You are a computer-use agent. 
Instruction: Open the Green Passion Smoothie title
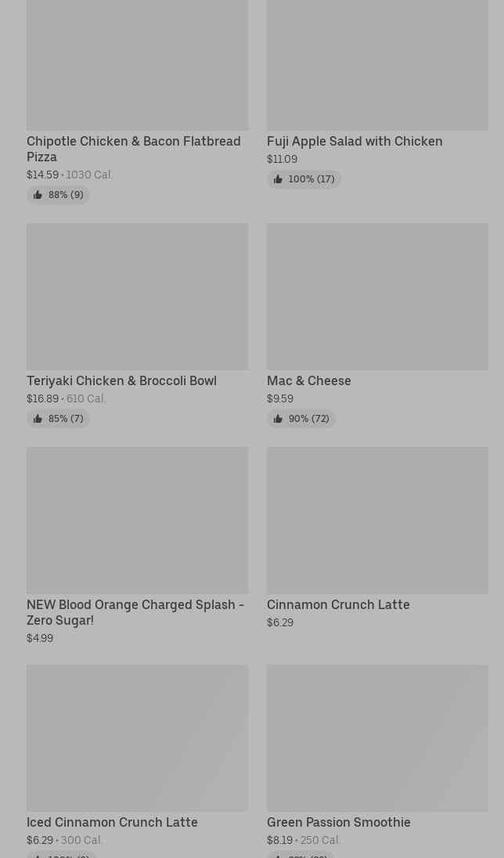(339, 823)
